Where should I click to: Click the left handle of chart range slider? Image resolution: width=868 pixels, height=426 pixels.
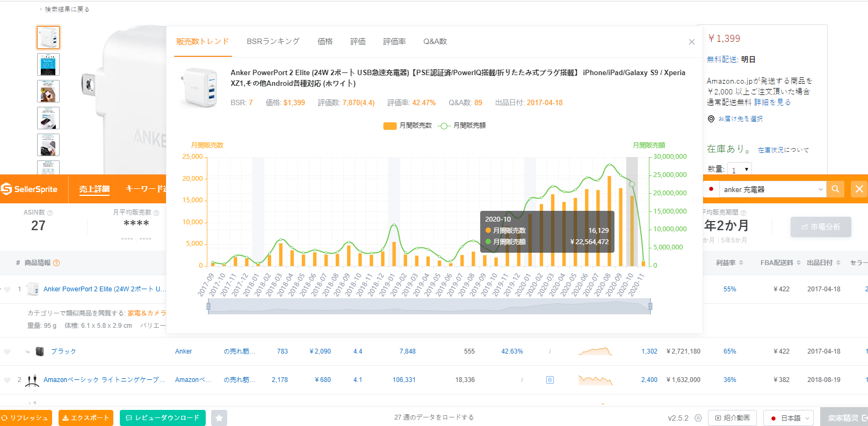208,306
